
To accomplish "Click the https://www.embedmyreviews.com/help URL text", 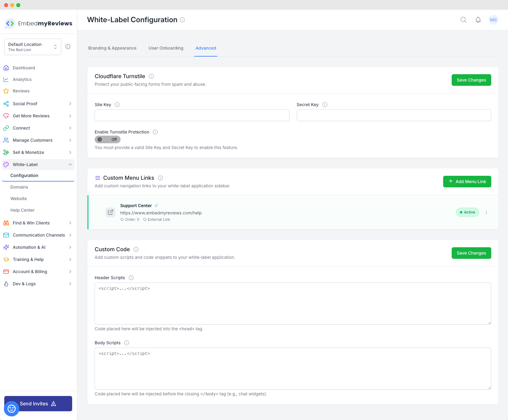I will (x=161, y=213).
